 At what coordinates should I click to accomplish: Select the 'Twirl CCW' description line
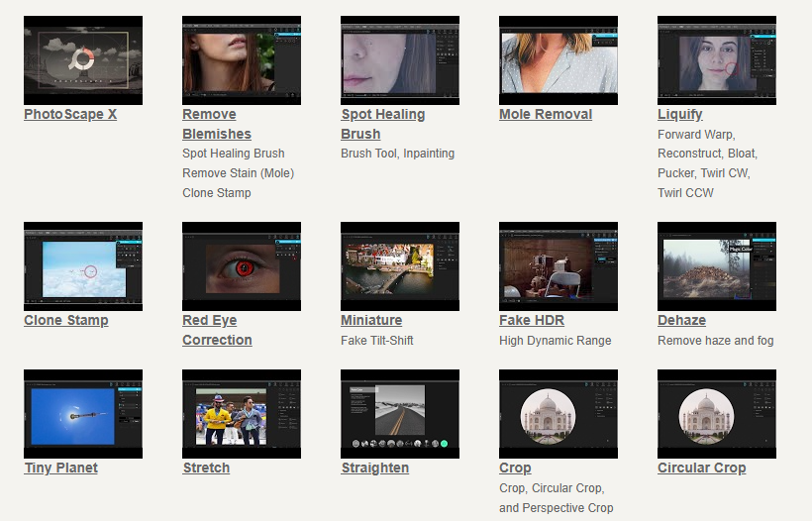pyautogui.click(x=685, y=193)
